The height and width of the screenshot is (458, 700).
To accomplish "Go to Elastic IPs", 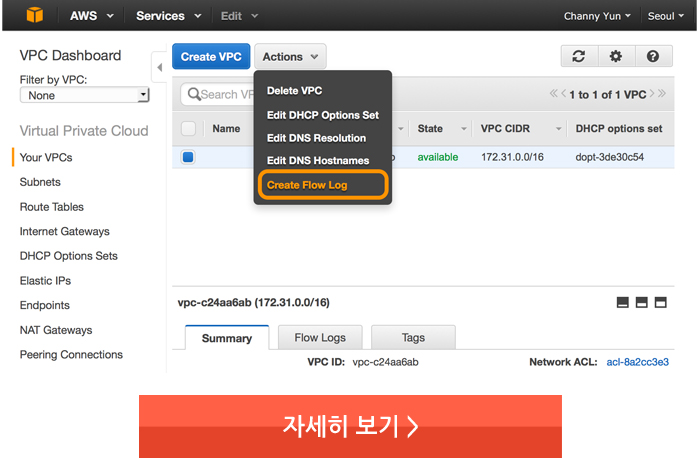I will pos(45,281).
